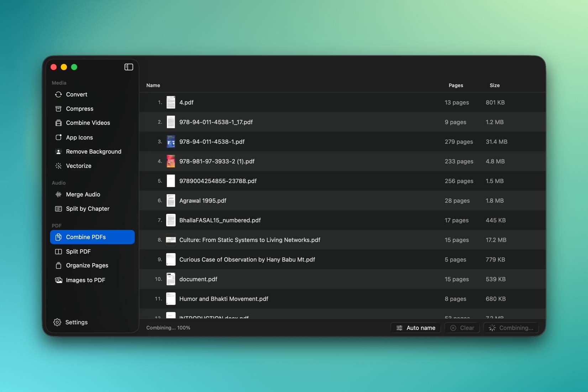The width and height of the screenshot is (588, 392).
Task: Select file name 978-94-011-4538-1.pdf
Action: click(x=212, y=142)
